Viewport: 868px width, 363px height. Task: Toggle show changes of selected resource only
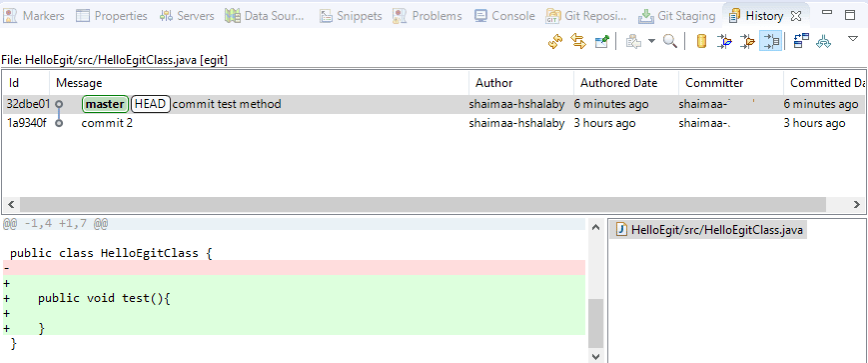[x=770, y=41]
